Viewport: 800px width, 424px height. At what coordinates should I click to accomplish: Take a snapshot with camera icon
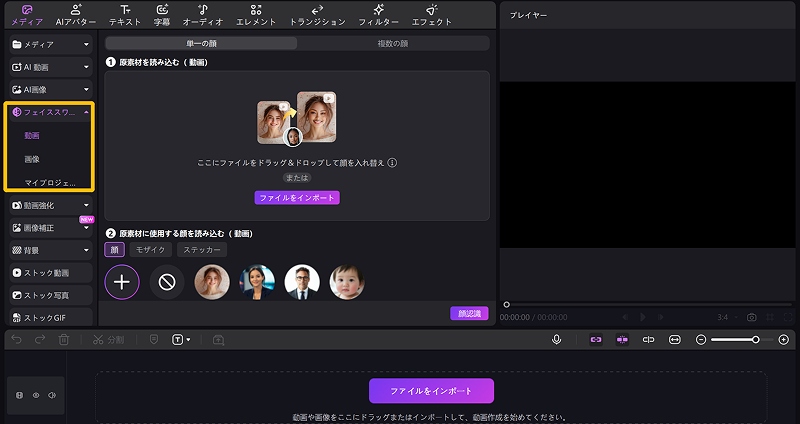click(x=752, y=317)
